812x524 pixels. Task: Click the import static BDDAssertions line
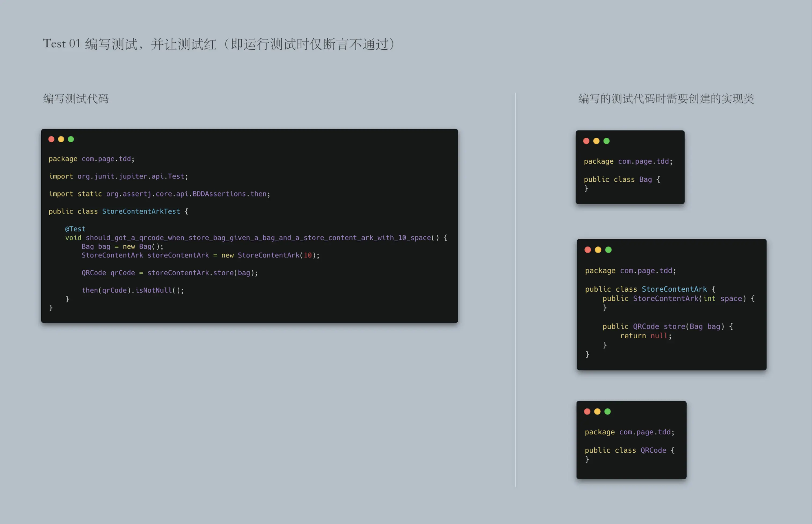coord(159,194)
